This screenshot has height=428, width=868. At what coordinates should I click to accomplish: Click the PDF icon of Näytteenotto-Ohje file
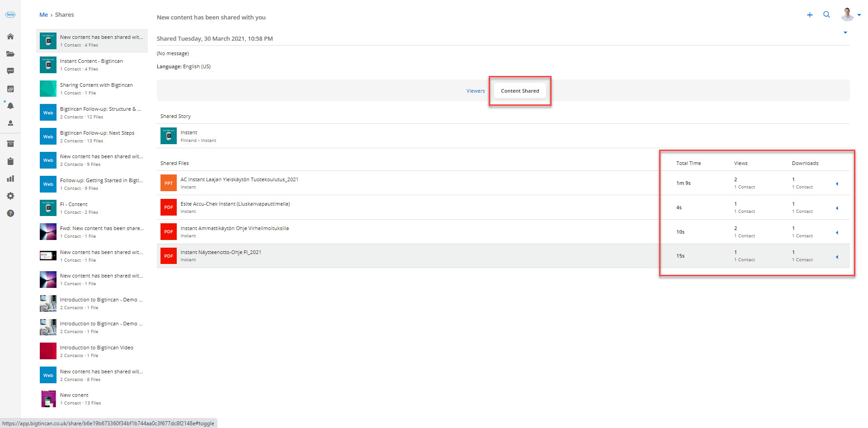point(169,256)
